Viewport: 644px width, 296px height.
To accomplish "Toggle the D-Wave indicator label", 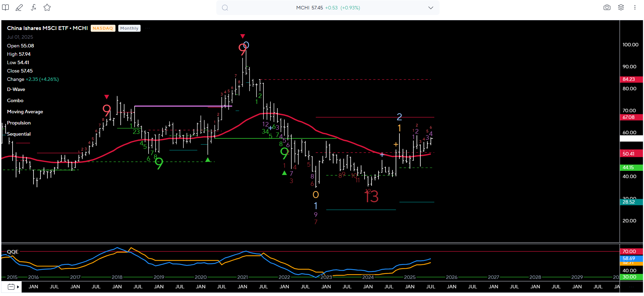I will point(16,89).
